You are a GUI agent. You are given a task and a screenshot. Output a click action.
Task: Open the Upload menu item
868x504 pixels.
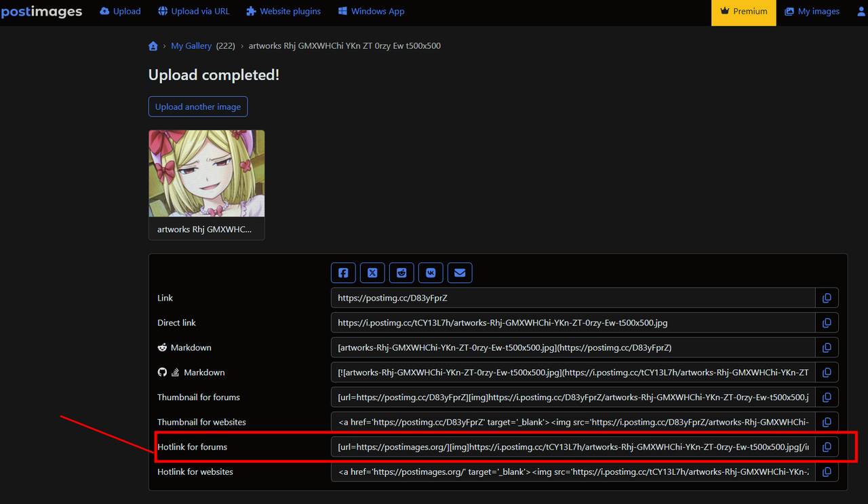(120, 12)
